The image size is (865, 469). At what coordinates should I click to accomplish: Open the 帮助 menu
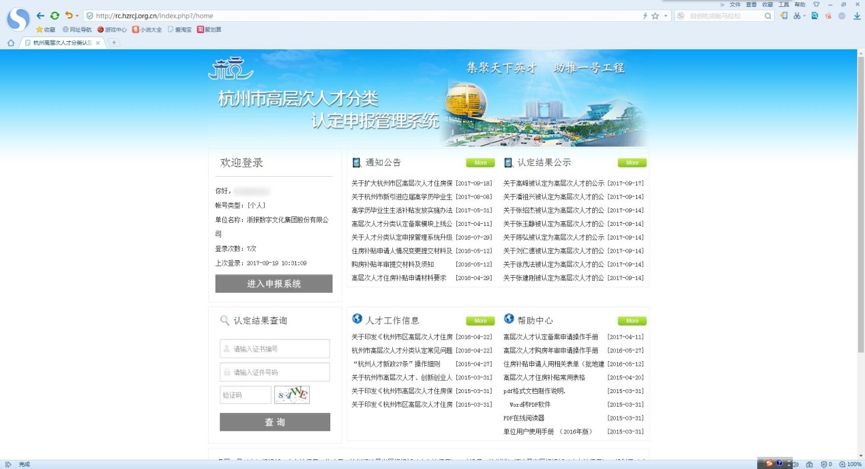[x=799, y=4]
